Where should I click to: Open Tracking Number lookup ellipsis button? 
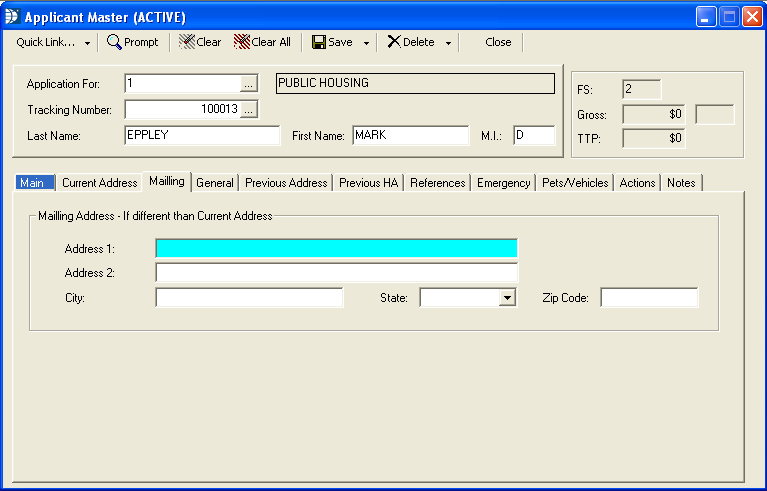pyautogui.click(x=249, y=109)
